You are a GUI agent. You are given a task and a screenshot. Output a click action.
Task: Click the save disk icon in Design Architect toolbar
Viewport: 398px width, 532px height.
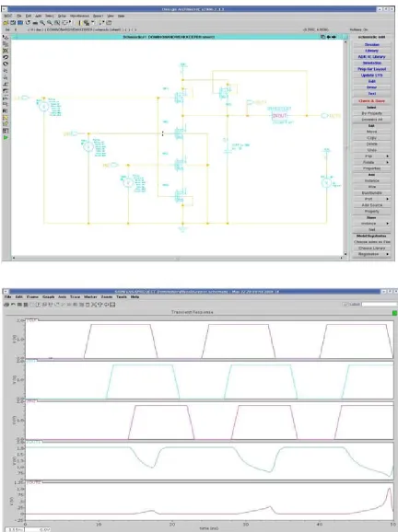click(13, 23)
